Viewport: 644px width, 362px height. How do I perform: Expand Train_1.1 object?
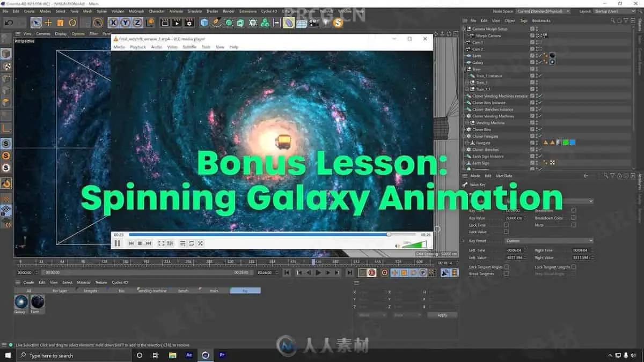click(x=467, y=89)
